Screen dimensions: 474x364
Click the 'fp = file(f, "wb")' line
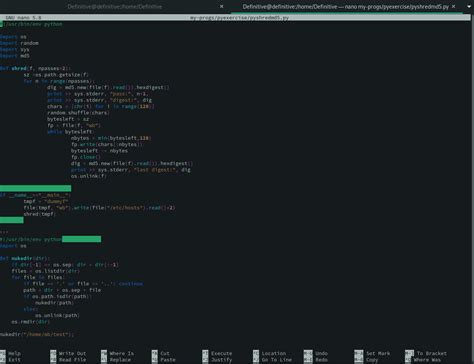[x=74, y=125]
